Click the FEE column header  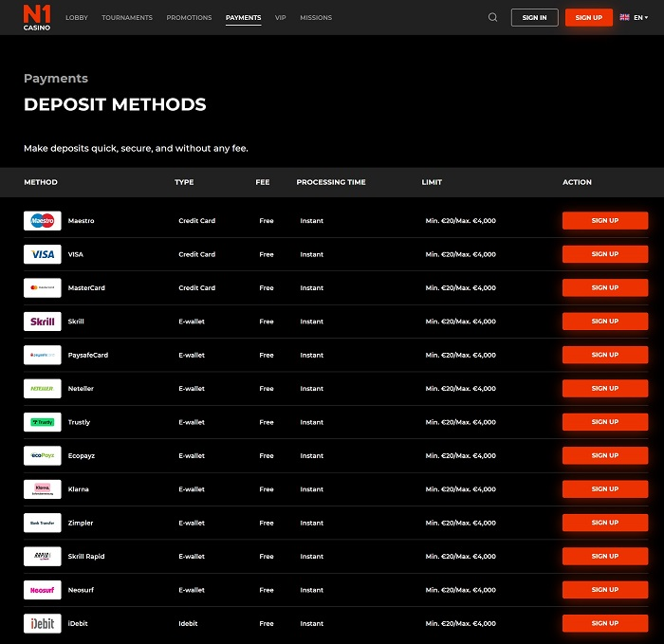263,182
